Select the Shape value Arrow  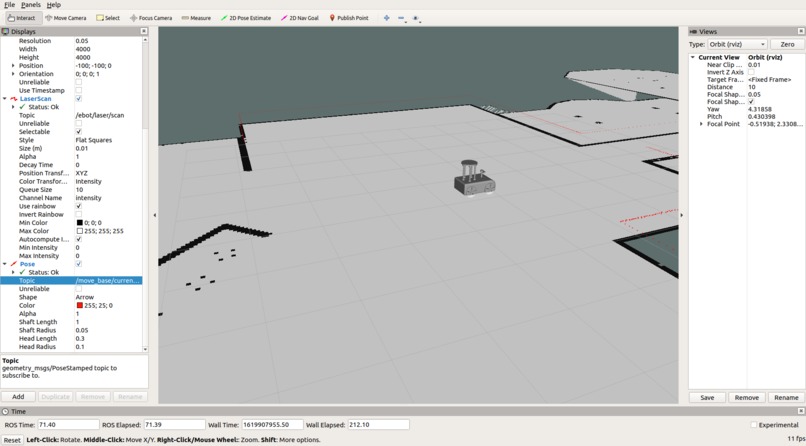point(84,297)
